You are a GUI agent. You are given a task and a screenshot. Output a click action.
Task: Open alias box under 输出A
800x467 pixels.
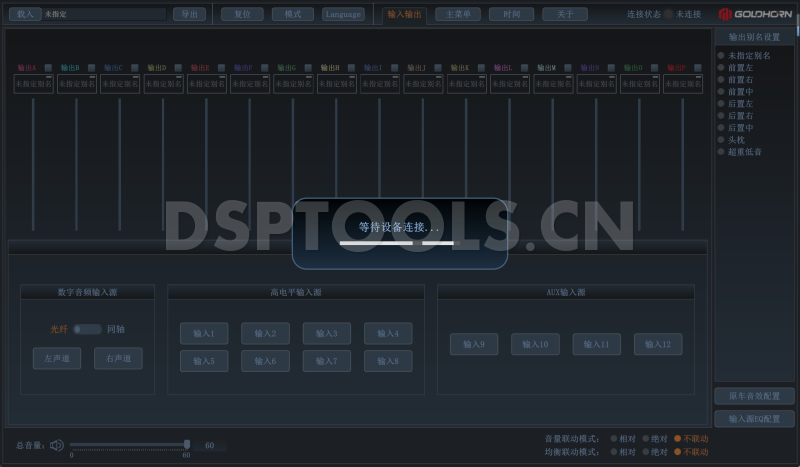pos(34,84)
